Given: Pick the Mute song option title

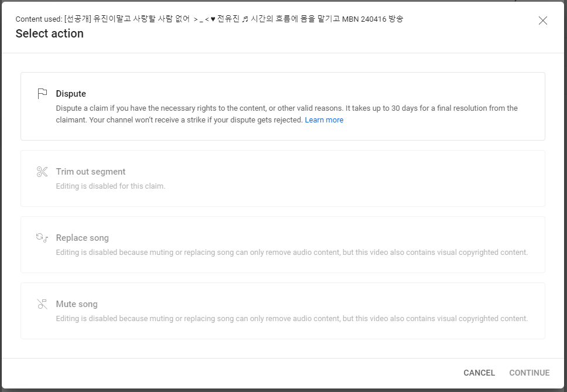Looking at the screenshot, I should [x=77, y=304].
